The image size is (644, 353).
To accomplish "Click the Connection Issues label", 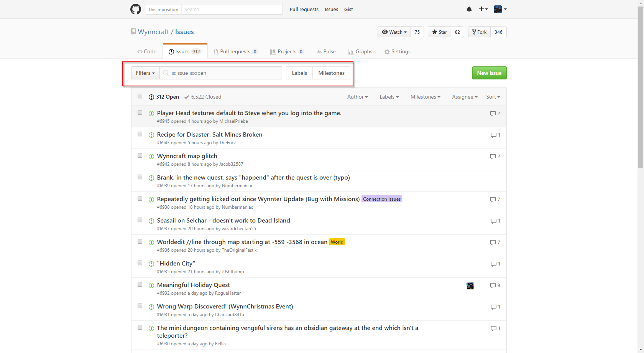I will pos(382,199).
